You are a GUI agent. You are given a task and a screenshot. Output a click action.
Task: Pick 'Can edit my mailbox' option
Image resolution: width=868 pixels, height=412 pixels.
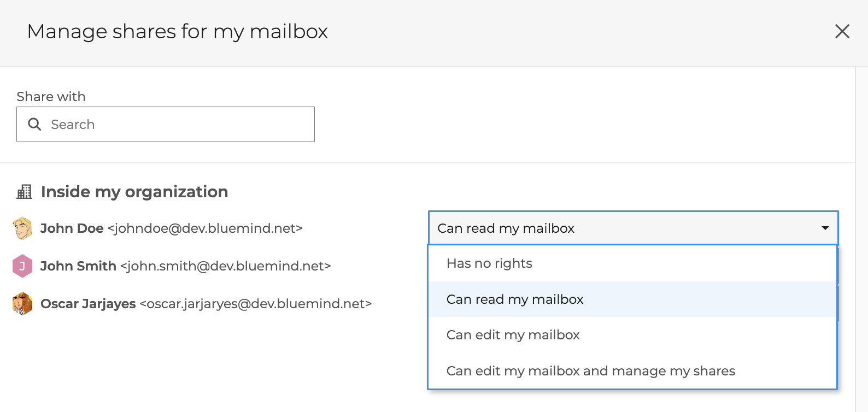pos(513,335)
